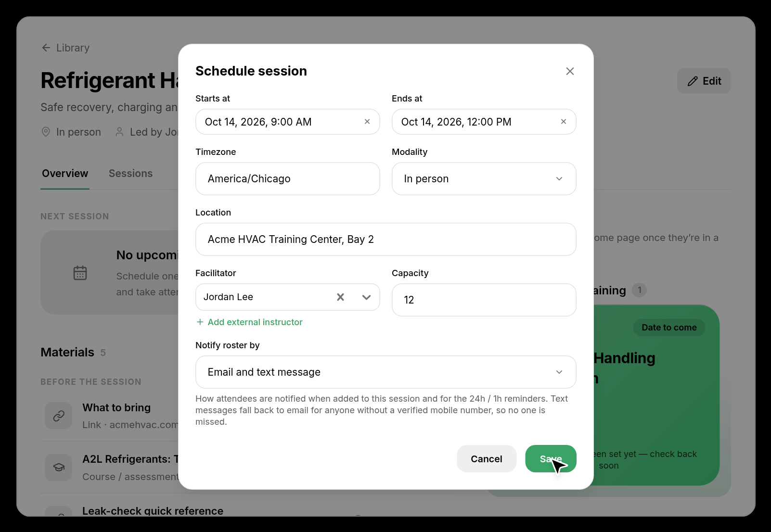771x532 pixels.
Task: Click the link icon beside What to bring
Action: (x=59, y=416)
